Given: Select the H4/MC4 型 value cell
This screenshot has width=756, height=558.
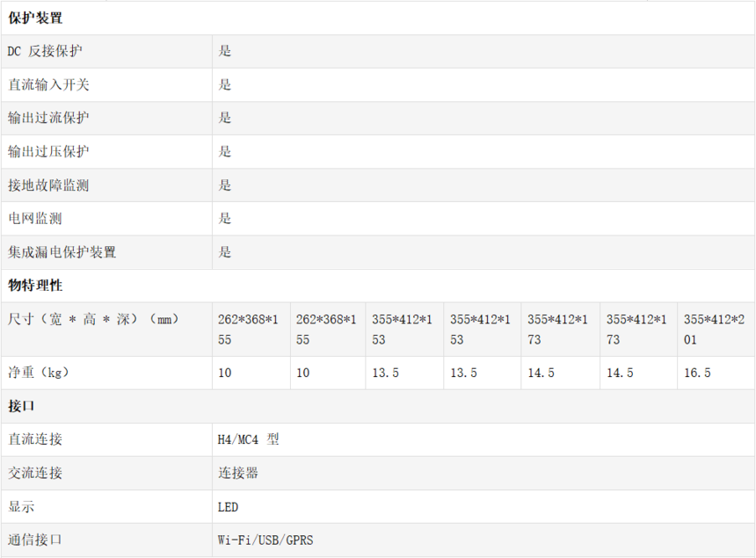Looking at the screenshot, I should [248, 439].
